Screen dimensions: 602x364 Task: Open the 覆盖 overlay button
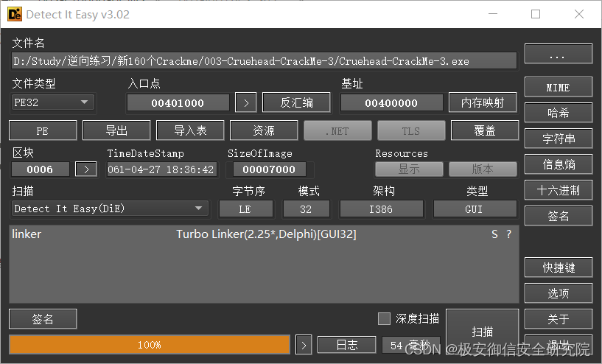485,130
